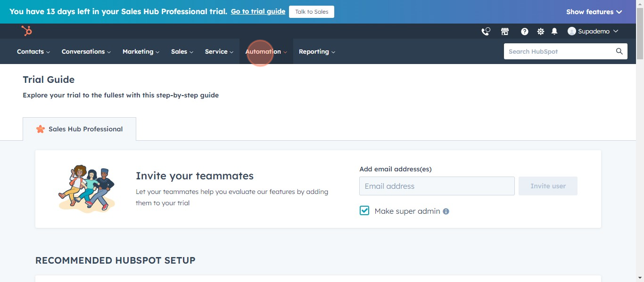The width and height of the screenshot is (644, 282).
Task: Expand the Conversations menu
Action: [x=86, y=52]
